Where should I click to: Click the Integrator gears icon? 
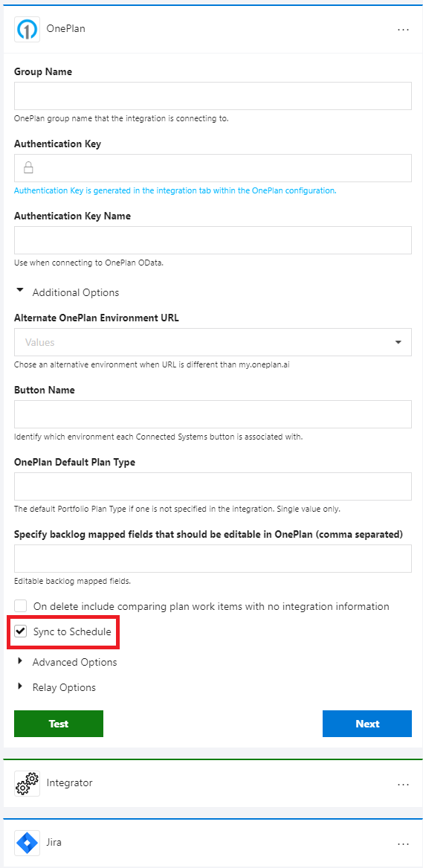(x=27, y=782)
